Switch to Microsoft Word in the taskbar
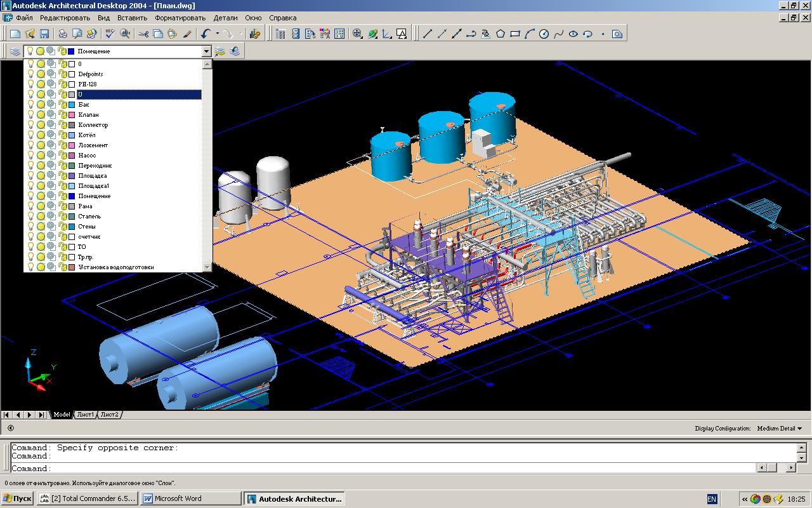The width and height of the screenshot is (812, 508). [x=190, y=498]
